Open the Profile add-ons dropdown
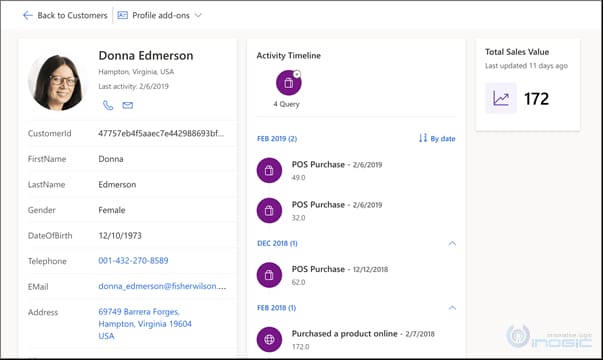The width and height of the screenshot is (603, 360). click(x=198, y=15)
